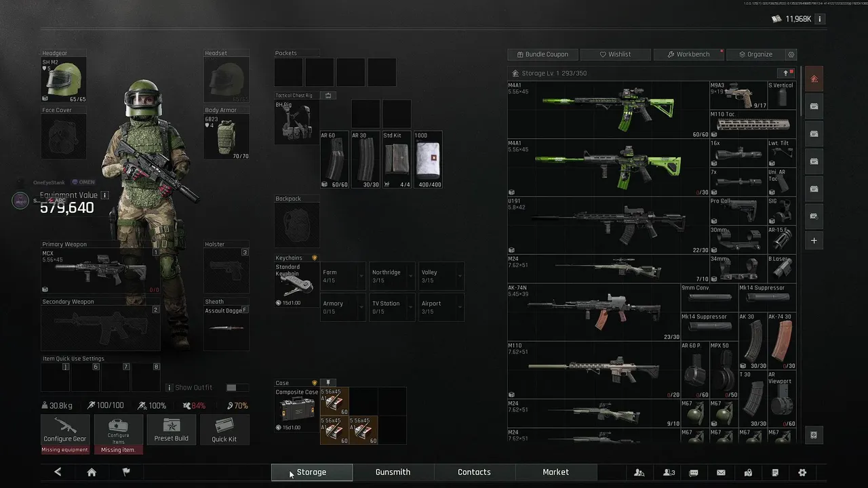Click the Bundle Coupon button
The width and height of the screenshot is (868, 488).
coord(542,54)
